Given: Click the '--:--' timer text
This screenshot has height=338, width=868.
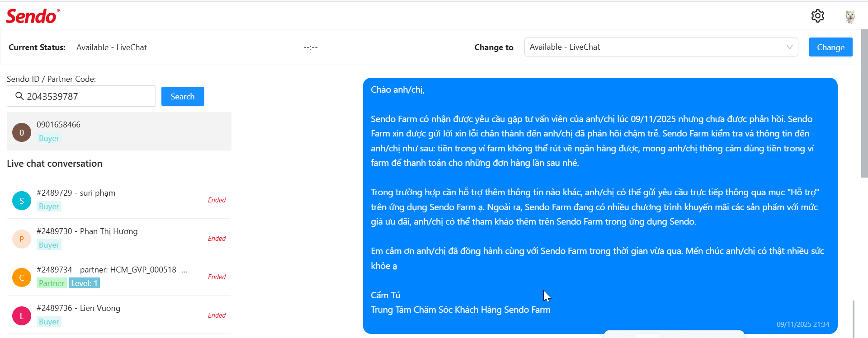Looking at the screenshot, I should (311, 47).
